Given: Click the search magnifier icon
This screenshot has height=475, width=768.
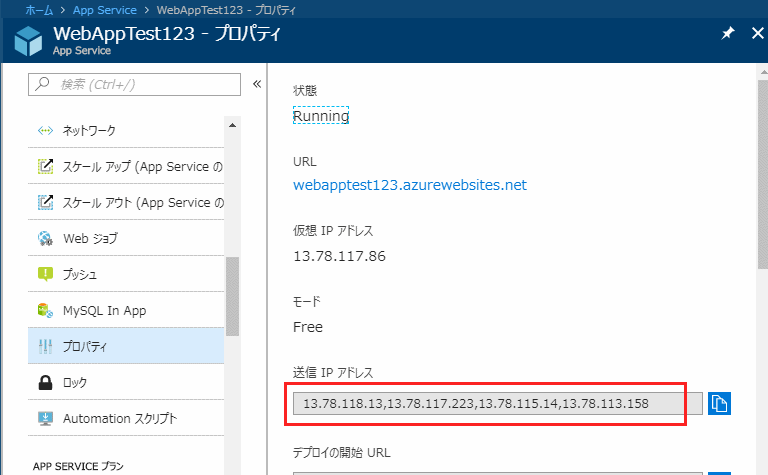Looking at the screenshot, I should 43,84.
